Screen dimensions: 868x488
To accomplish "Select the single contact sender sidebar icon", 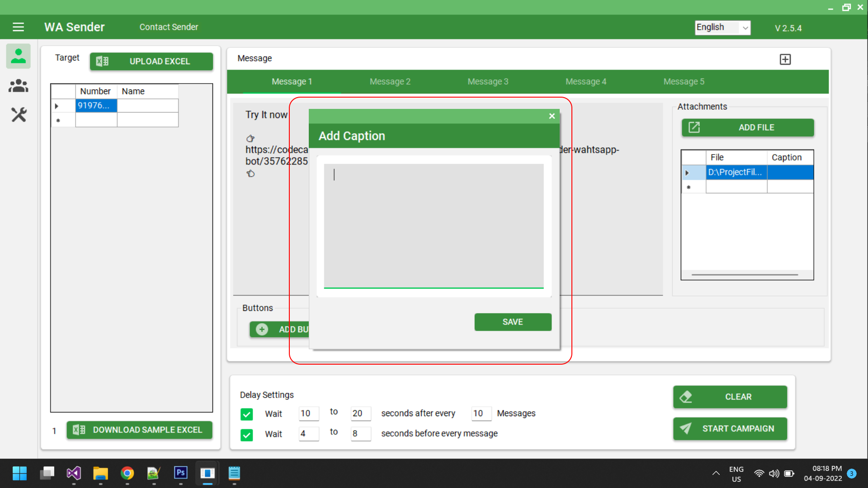I will (19, 56).
